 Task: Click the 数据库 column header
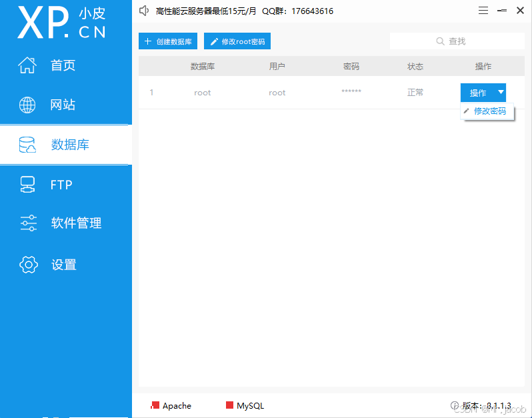[x=203, y=66]
